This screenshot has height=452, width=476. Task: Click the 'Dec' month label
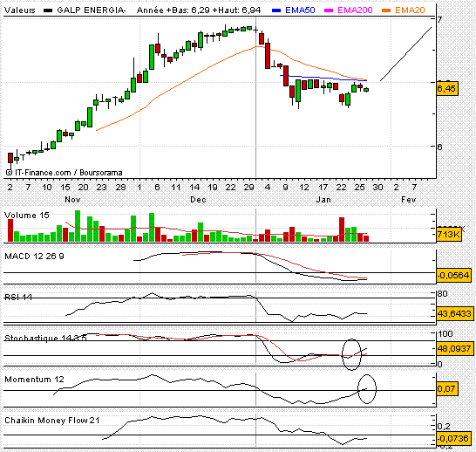[x=198, y=200]
